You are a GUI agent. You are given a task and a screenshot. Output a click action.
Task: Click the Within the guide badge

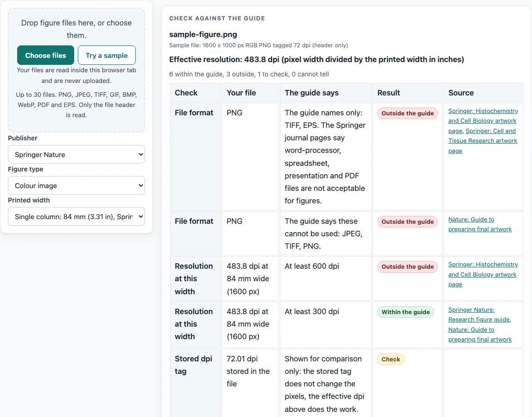405,312
